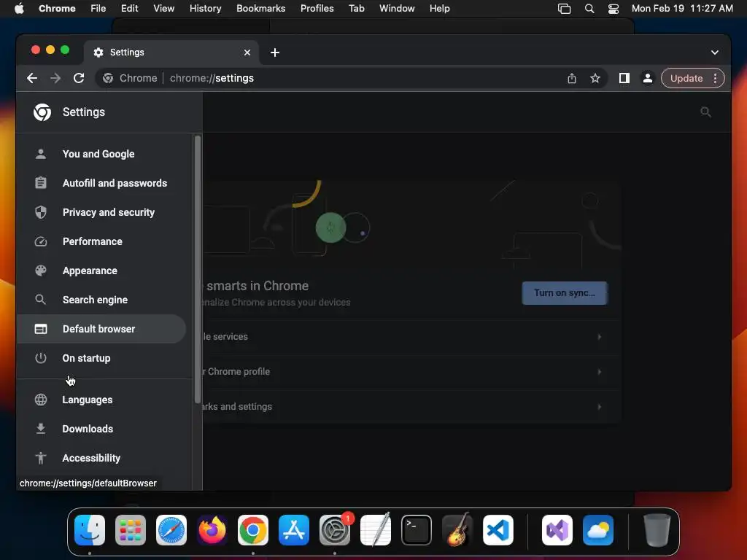Viewport: 747px width, 560px height.
Task: Open GarageBand from the Dock
Action: 457,530
